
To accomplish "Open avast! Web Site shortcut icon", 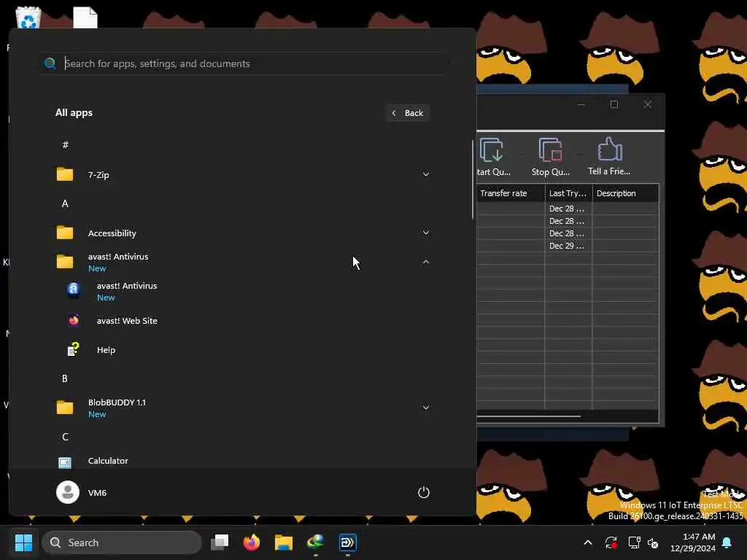I will (x=74, y=321).
